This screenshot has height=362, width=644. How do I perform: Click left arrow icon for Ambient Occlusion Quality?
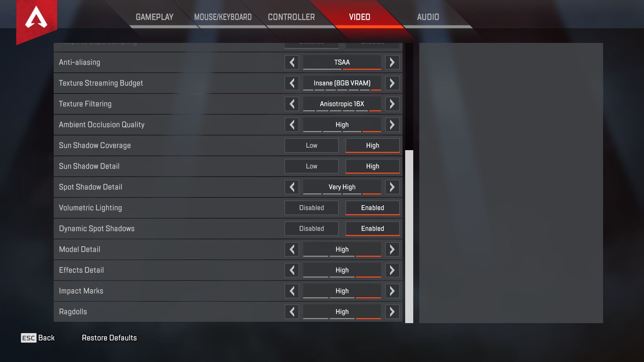coord(291,124)
